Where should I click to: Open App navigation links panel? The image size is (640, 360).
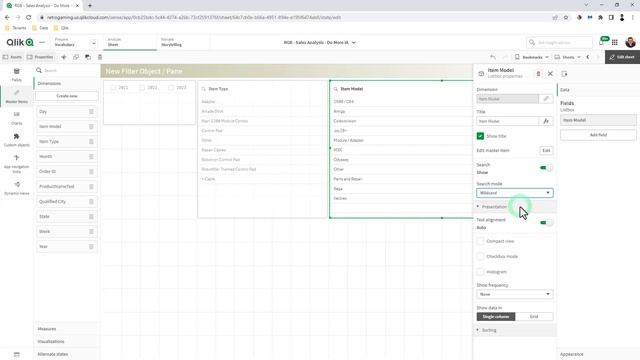[x=16, y=163]
